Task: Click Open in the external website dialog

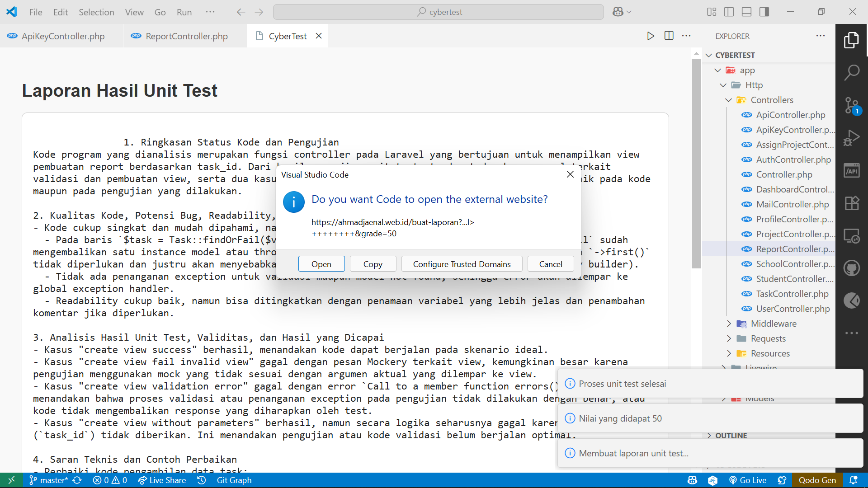Action: 321,264
